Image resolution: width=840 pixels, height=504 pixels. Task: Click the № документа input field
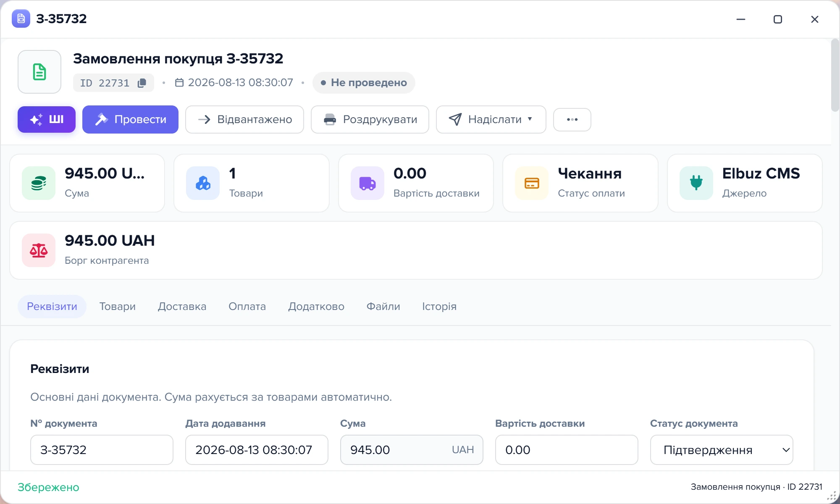102,450
